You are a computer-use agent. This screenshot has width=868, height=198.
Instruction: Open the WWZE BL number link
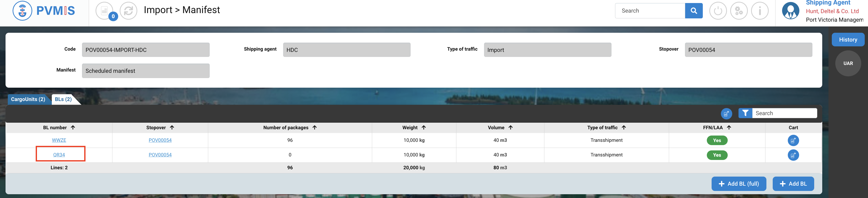click(x=59, y=140)
